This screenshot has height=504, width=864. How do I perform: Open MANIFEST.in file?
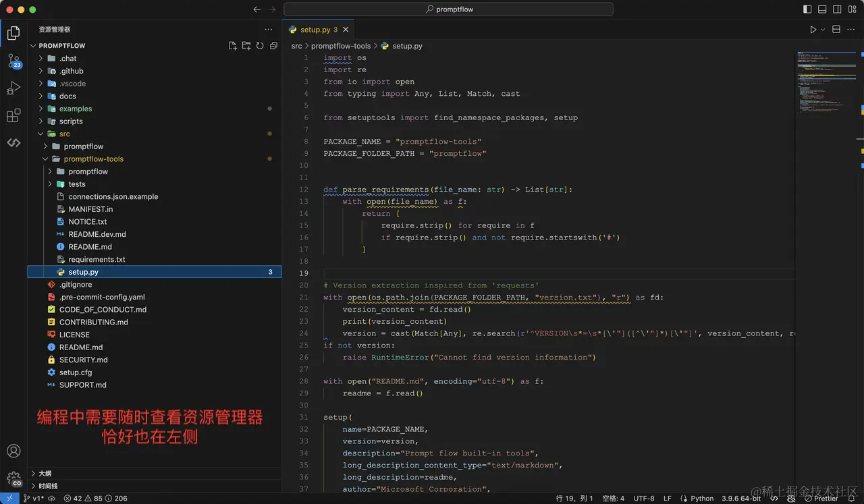[90, 209]
